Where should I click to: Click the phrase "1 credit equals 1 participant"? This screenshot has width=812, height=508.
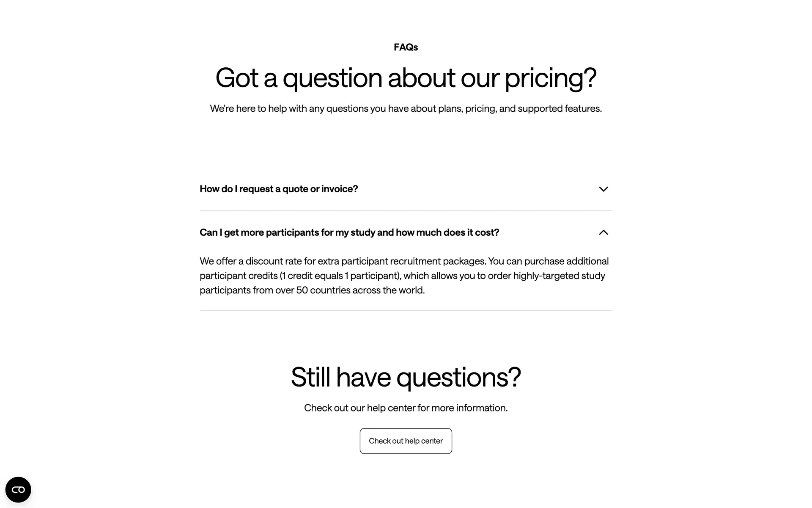point(340,276)
